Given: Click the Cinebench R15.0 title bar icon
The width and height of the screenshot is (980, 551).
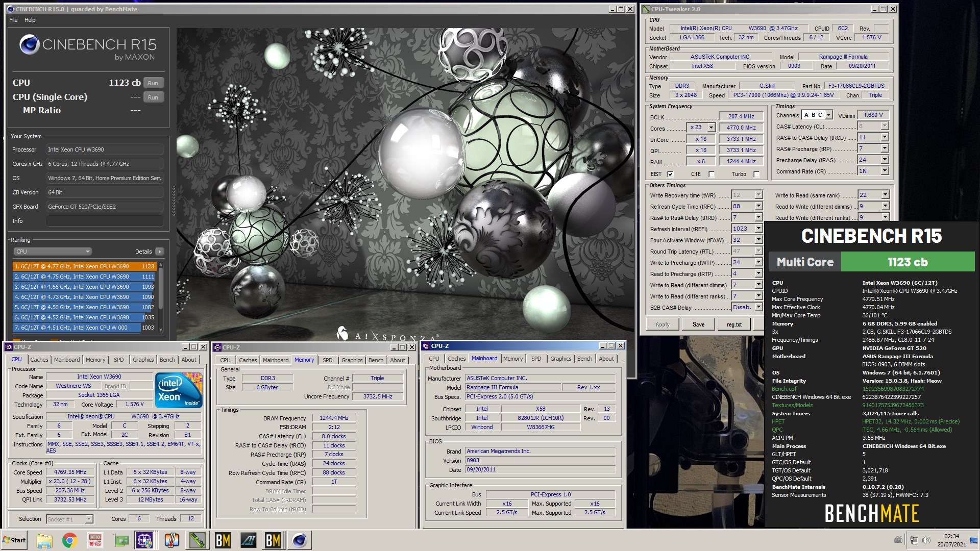Looking at the screenshot, I should (x=11, y=9).
